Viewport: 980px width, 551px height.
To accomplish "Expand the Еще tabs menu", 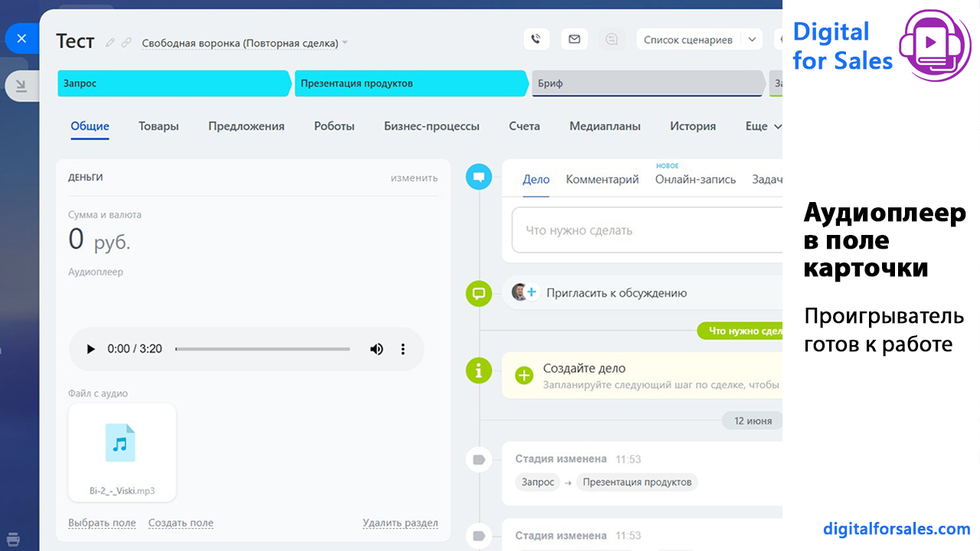I will coord(763,126).
